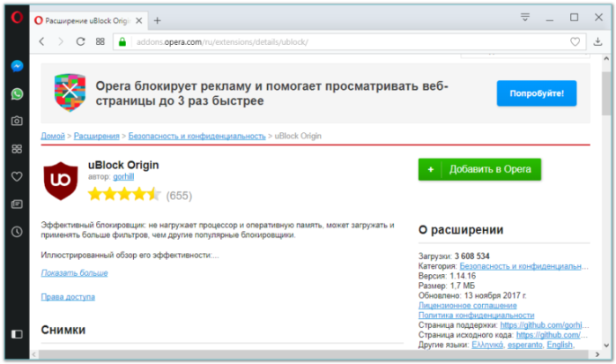Viewport: 616px width, 364px height.
Task: Open bookmarks heart in the sidebar
Action: pos(17,176)
